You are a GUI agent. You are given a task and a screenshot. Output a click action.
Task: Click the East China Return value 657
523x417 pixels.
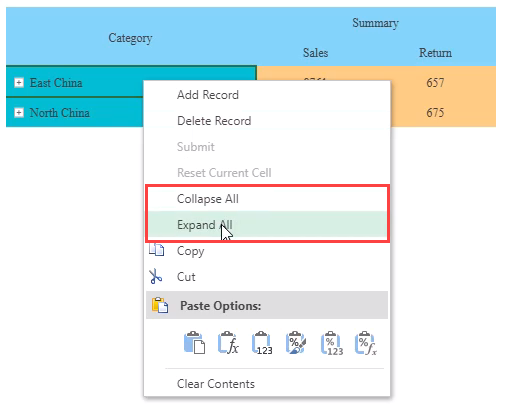pos(435,82)
